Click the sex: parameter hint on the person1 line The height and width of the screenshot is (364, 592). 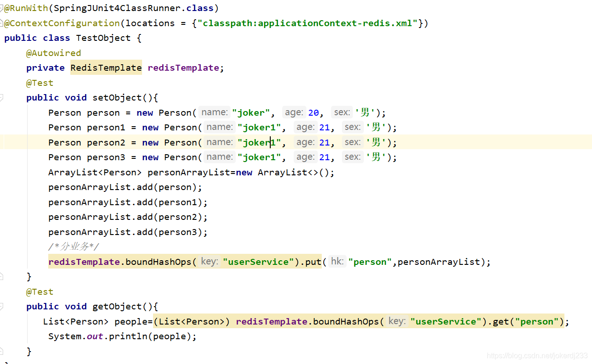click(x=353, y=127)
